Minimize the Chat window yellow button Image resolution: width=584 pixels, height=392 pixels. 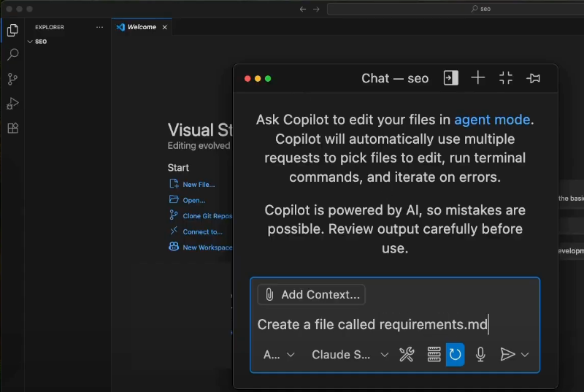pos(258,79)
